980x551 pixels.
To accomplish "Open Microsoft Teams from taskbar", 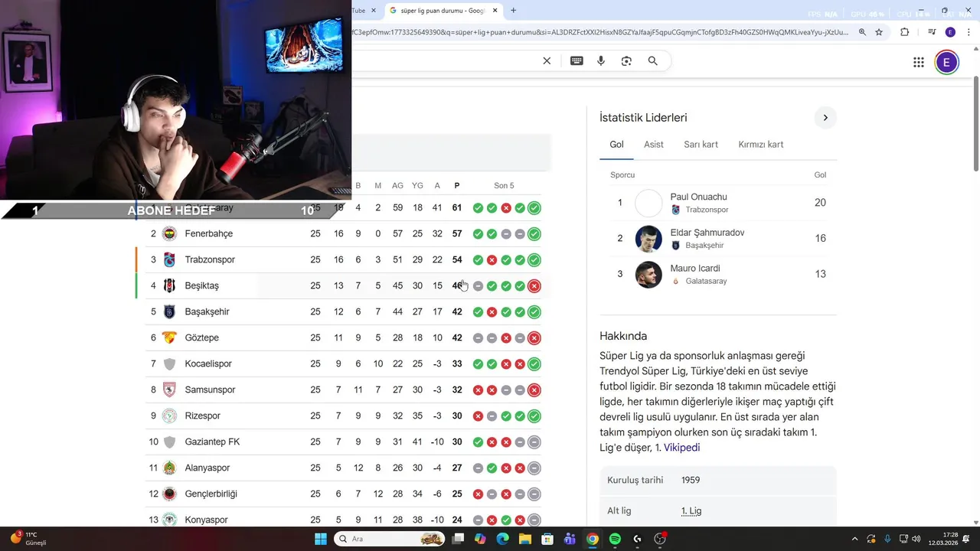I will [x=570, y=539].
